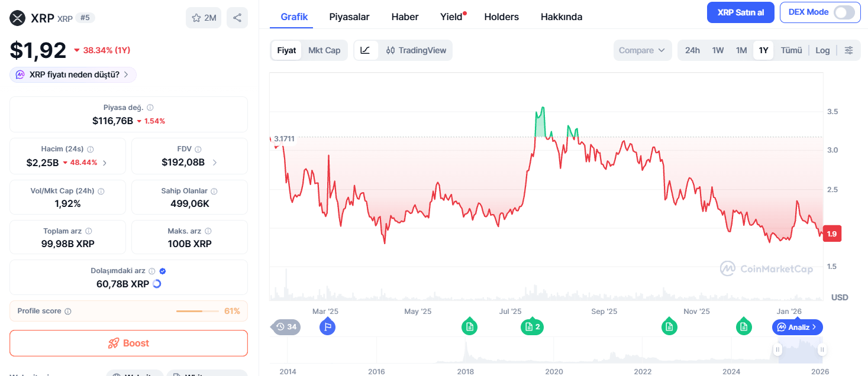Select Mkt Cap chart view

pyautogui.click(x=324, y=50)
